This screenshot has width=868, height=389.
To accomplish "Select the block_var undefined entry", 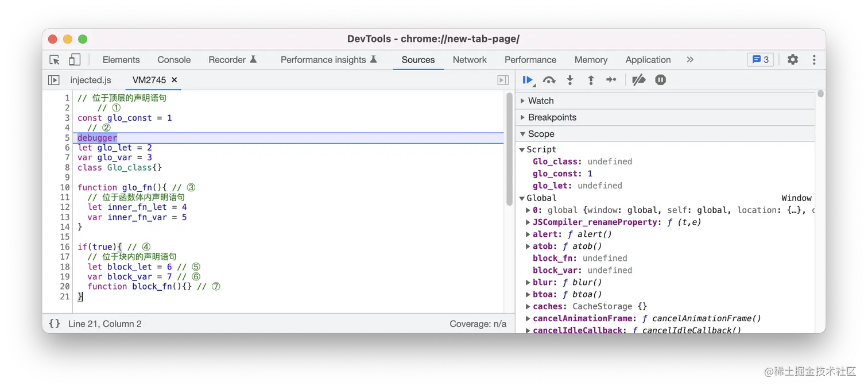I will tap(582, 270).
